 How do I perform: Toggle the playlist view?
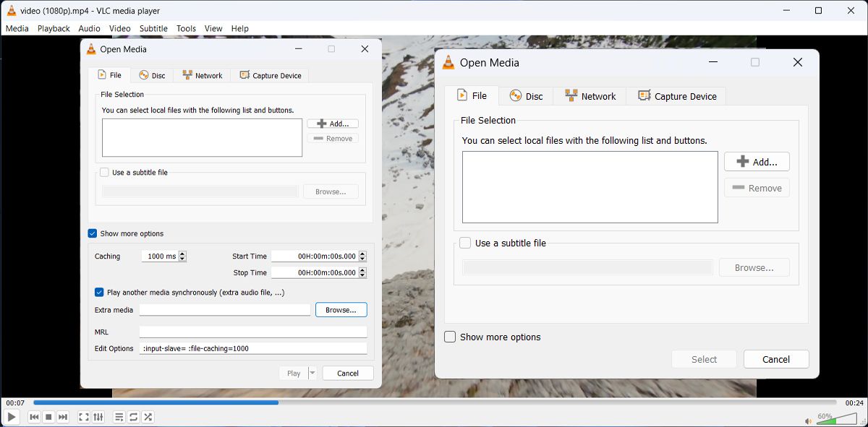(x=118, y=417)
